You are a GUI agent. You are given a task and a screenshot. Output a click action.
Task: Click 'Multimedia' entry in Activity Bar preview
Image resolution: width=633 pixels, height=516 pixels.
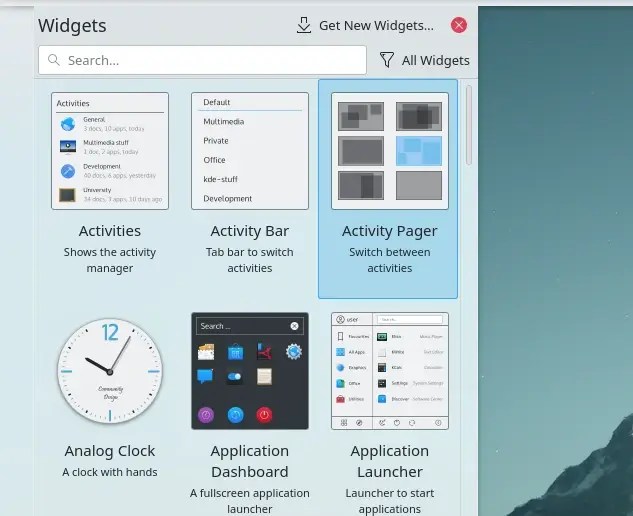coord(224,122)
